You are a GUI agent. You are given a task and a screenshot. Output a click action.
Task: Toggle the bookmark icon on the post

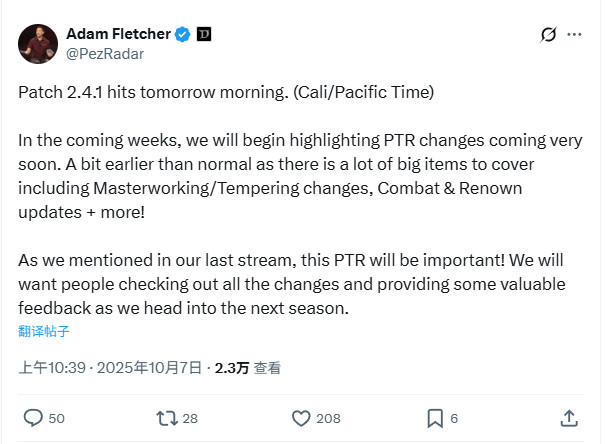tap(435, 417)
